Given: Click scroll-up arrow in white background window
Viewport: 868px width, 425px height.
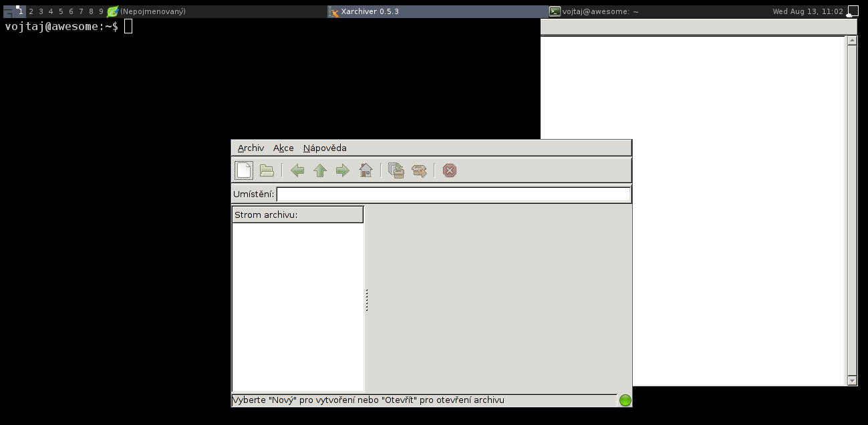Looking at the screenshot, I should (x=852, y=41).
